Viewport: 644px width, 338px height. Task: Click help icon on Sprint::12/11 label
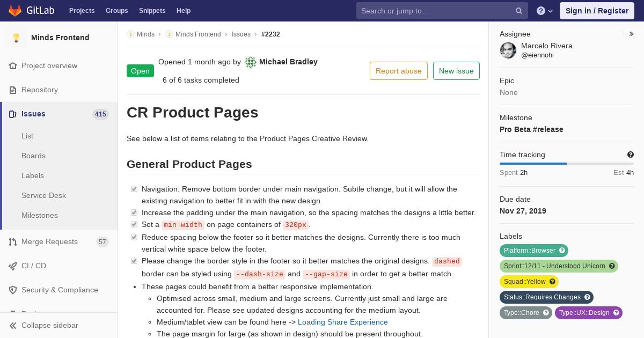point(612,266)
